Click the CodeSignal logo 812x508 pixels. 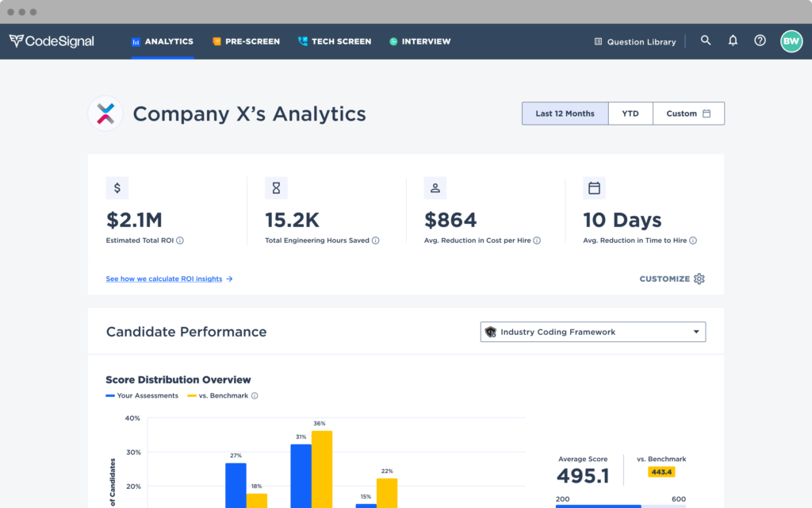pyautogui.click(x=52, y=41)
